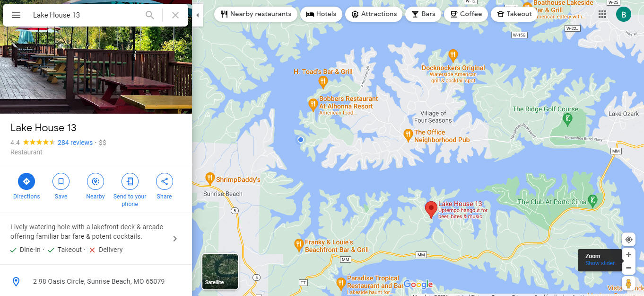Switch to Satellite map layer

click(x=220, y=271)
